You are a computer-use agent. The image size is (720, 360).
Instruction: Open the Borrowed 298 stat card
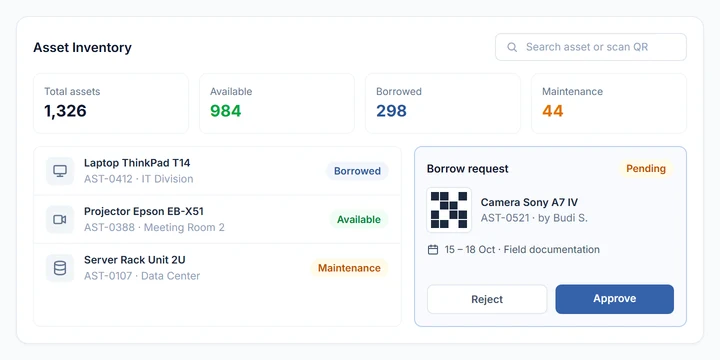(x=443, y=103)
